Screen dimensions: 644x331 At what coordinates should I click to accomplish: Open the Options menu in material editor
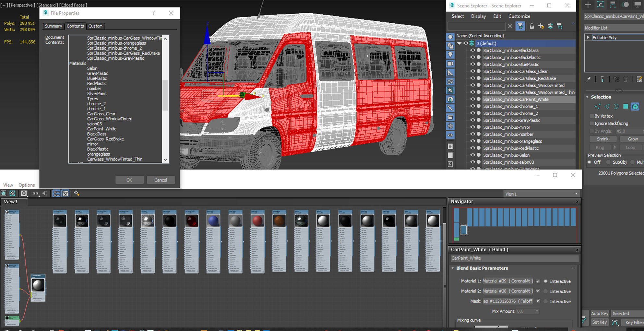(27, 185)
